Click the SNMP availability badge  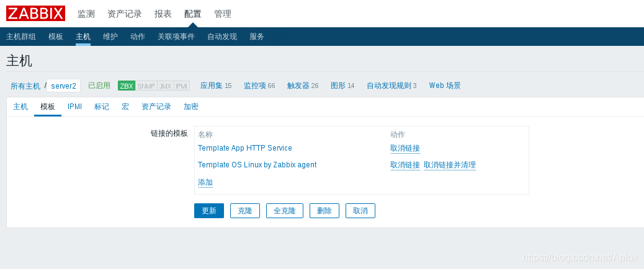[x=146, y=86]
